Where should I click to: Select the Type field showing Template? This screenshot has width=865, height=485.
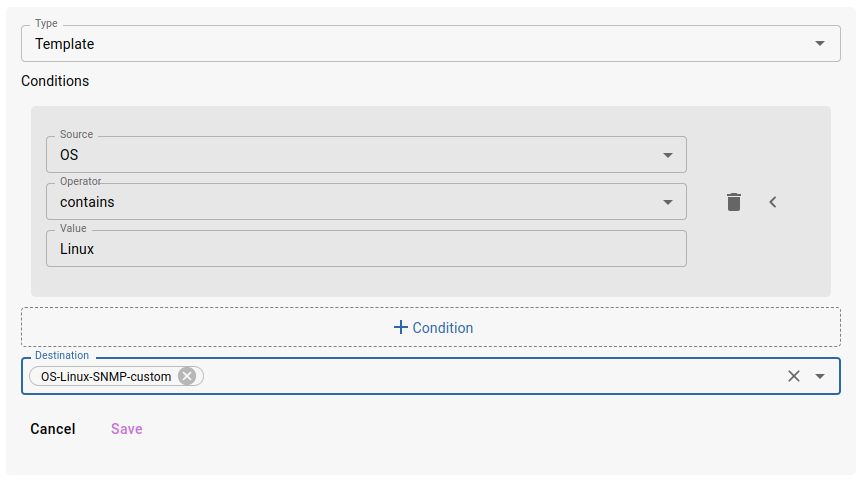[400, 44]
